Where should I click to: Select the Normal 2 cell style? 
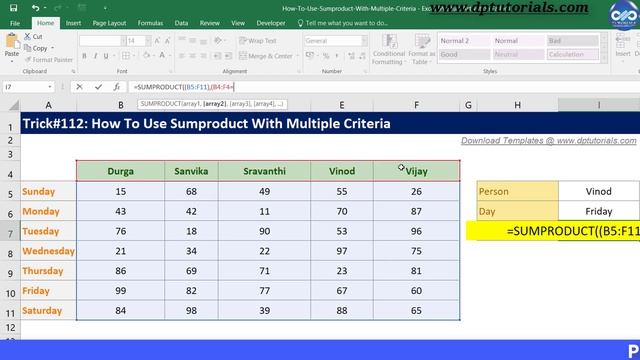tap(464, 41)
